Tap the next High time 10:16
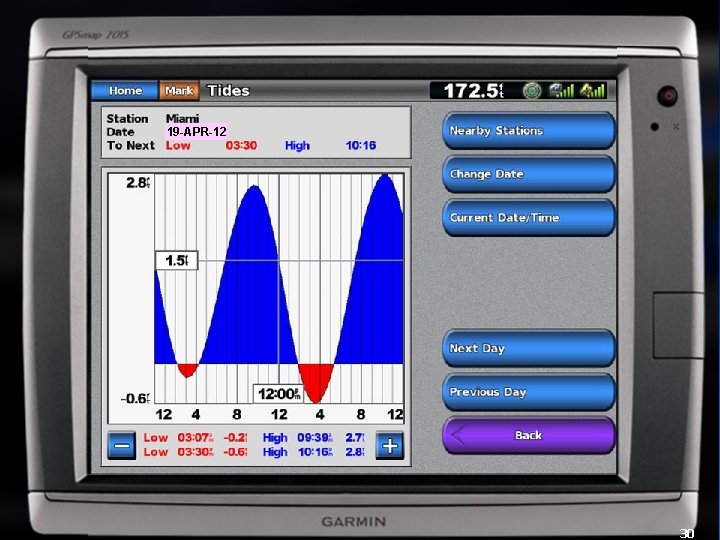 pyautogui.click(x=360, y=146)
